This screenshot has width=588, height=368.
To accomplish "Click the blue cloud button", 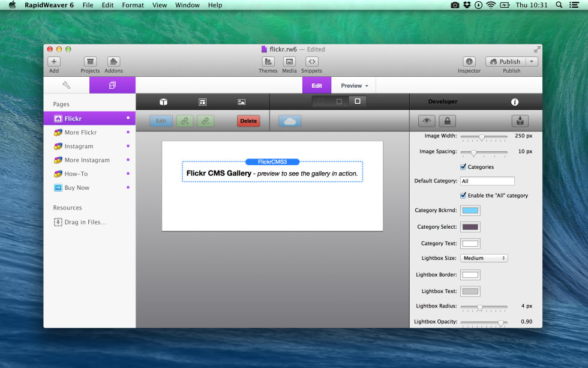I will tap(290, 121).
